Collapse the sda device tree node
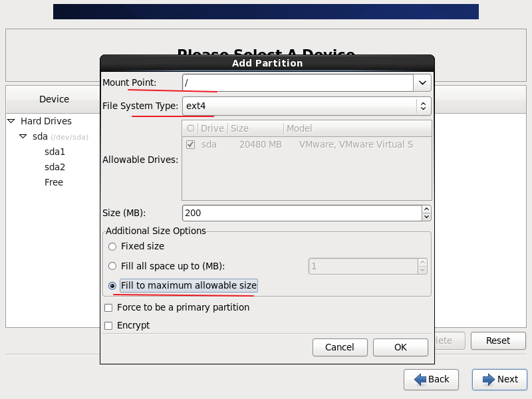The image size is (532, 399). [x=23, y=136]
